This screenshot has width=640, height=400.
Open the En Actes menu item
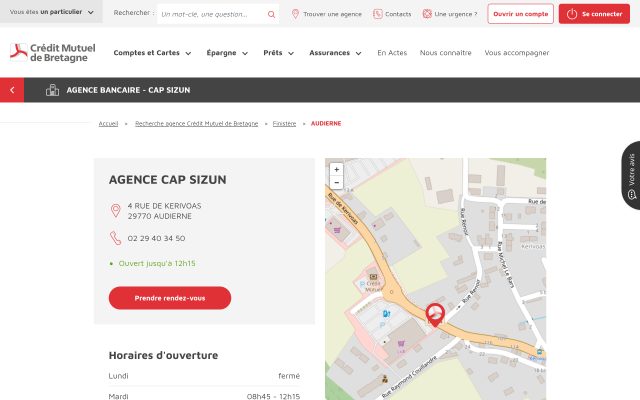coord(392,53)
